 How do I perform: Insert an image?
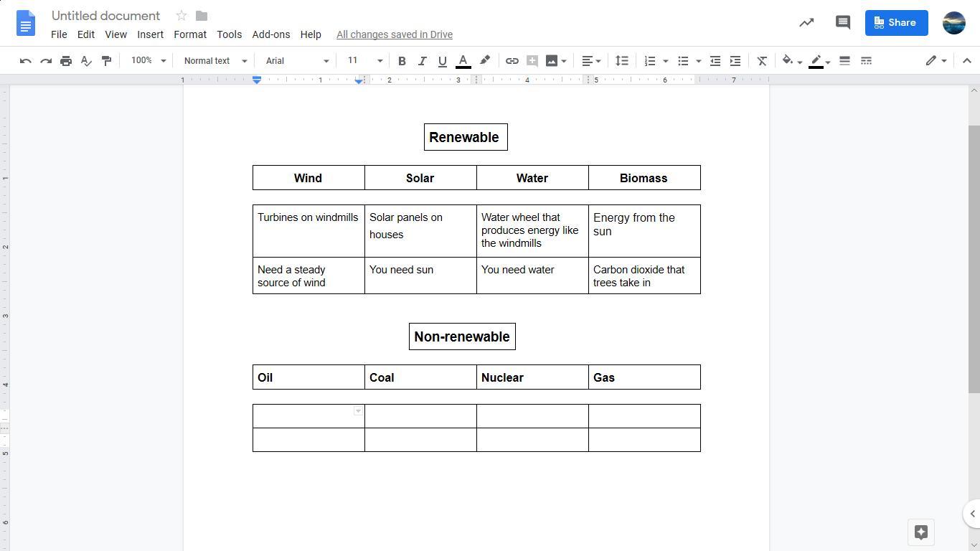point(551,61)
